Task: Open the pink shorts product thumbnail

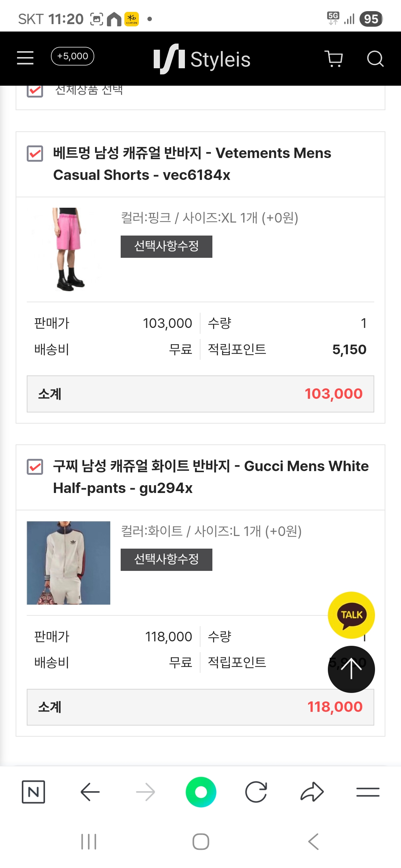Action: tap(69, 249)
